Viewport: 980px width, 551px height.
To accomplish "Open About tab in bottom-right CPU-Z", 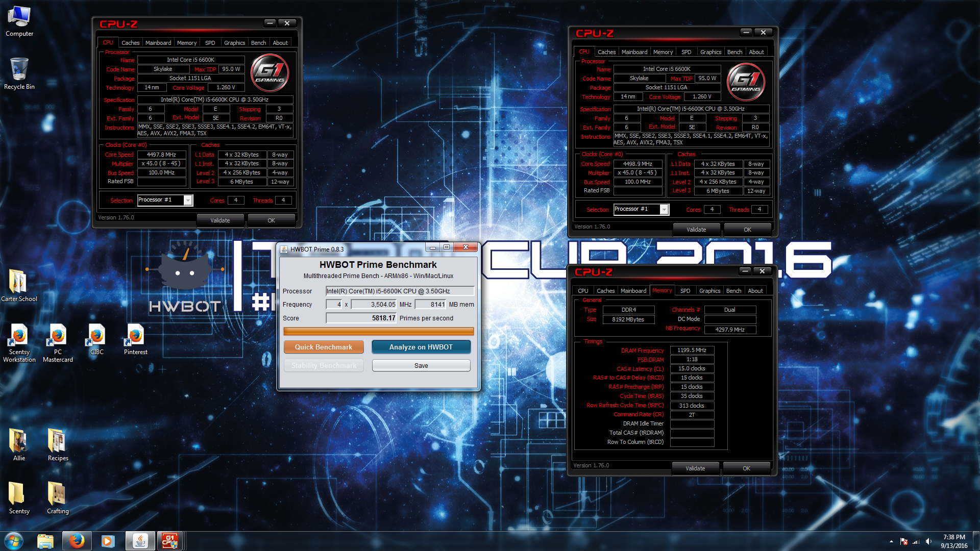I will point(755,291).
